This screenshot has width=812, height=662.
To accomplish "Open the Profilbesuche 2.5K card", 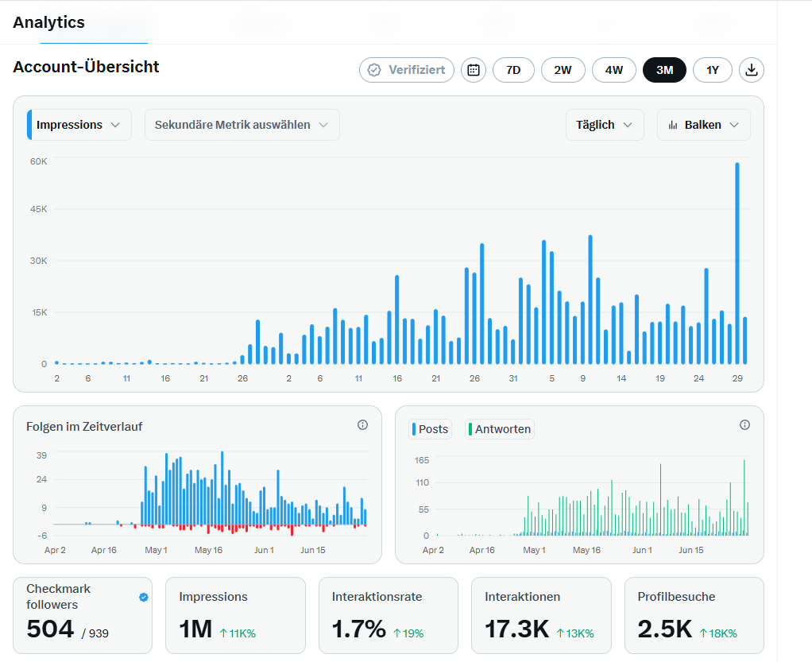I will (694, 615).
